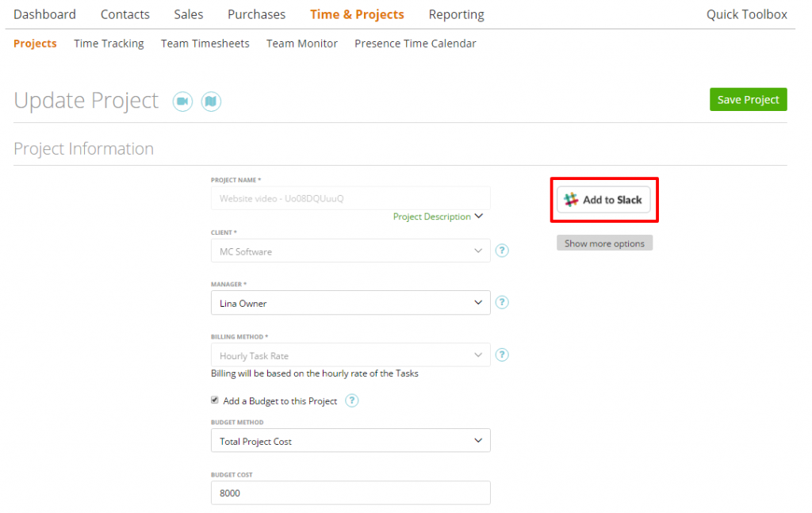Play the tutorial video icon beside Update Project
The width and height of the screenshot is (812, 513).
coord(182,101)
